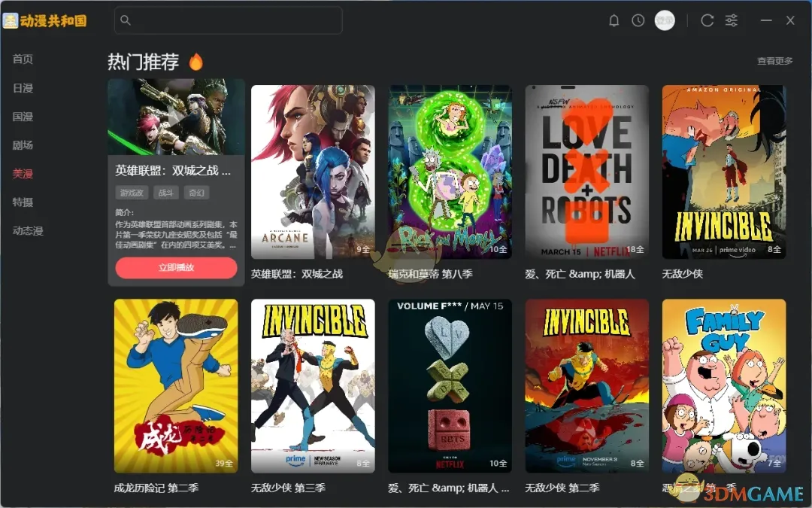Open the Invincible Mar 26 prime video poster

tap(724, 172)
